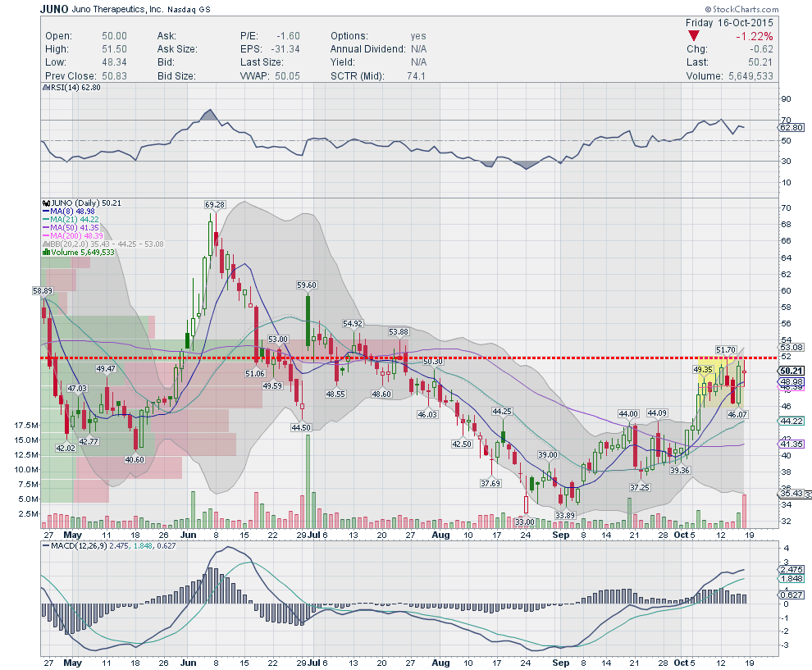
Task: Click the High value 51.50
Action: tap(114, 49)
